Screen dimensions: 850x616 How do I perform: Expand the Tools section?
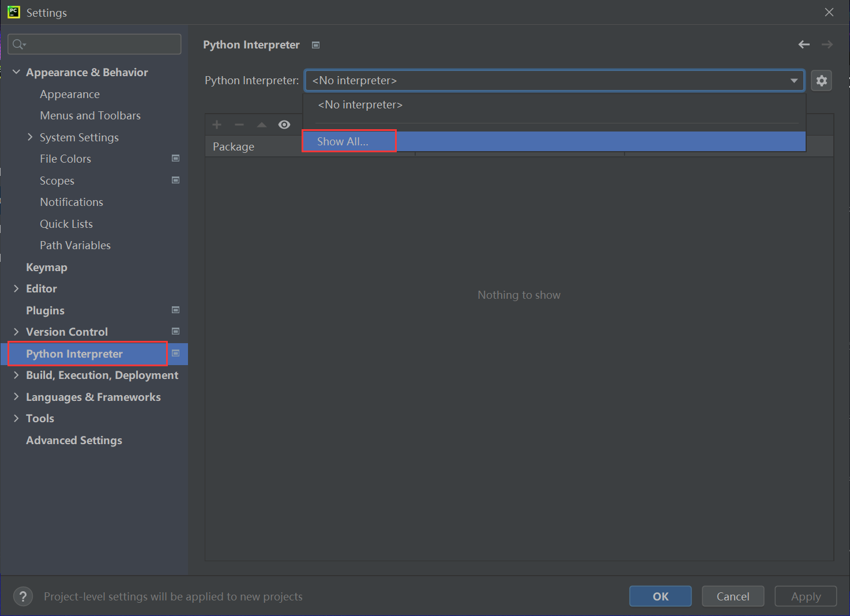tap(16, 418)
